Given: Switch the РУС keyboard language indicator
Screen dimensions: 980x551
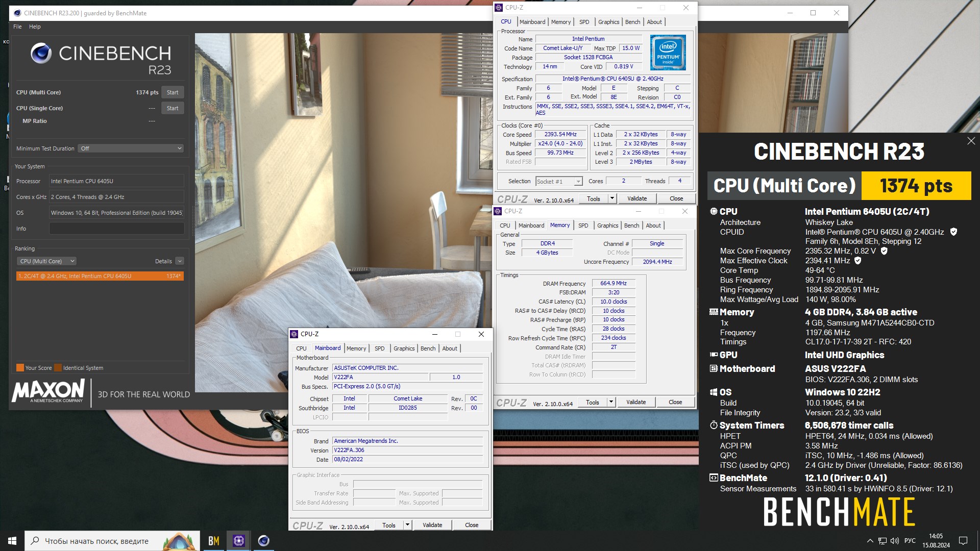Looking at the screenshot, I should (x=910, y=541).
